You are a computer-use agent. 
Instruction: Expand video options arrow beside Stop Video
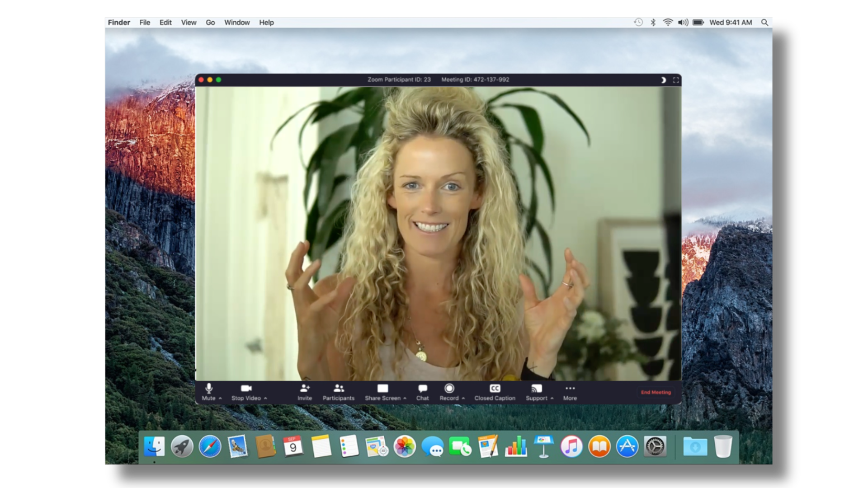point(265,399)
